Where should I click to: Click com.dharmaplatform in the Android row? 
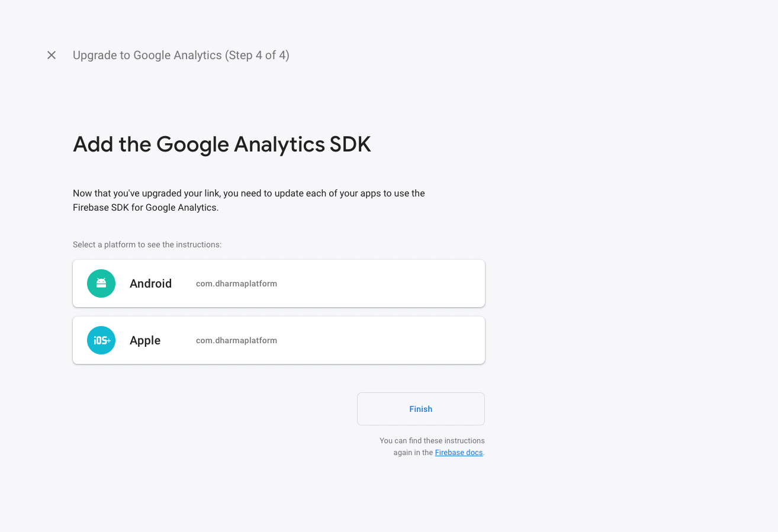pos(236,283)
